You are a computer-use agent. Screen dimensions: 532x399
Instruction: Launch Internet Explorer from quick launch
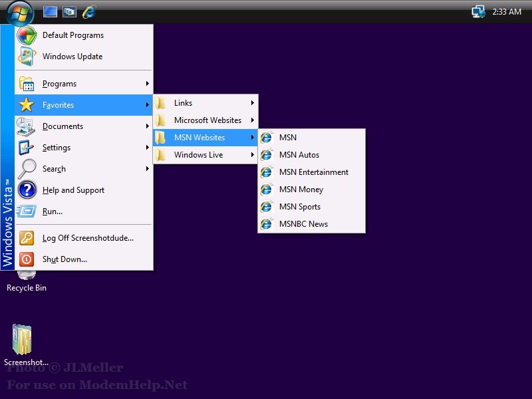pos(89,12)
